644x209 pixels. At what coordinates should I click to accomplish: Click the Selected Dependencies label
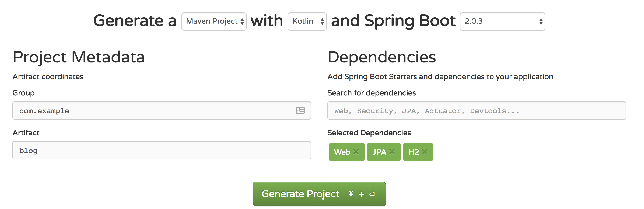coord(369,133)
